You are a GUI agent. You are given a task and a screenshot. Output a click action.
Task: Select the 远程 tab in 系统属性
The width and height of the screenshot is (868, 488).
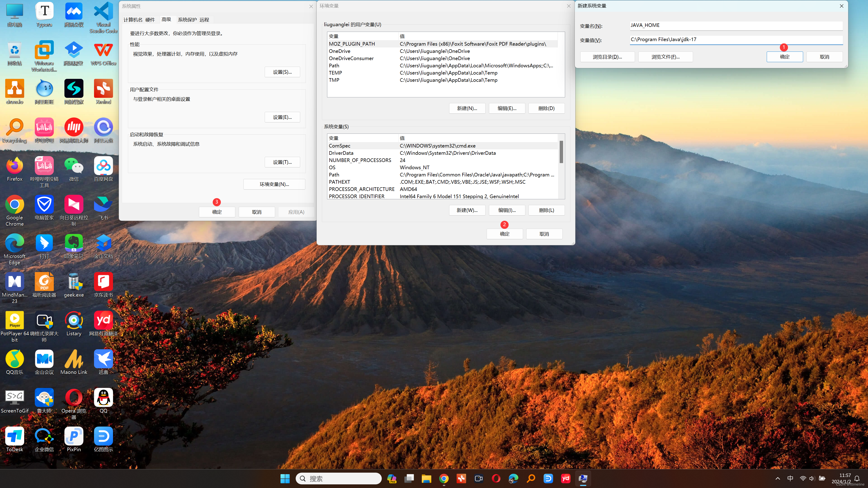point(205,20)
